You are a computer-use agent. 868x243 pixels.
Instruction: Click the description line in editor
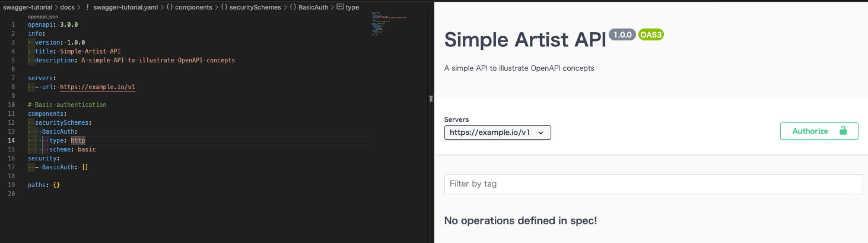coord(135,60)
